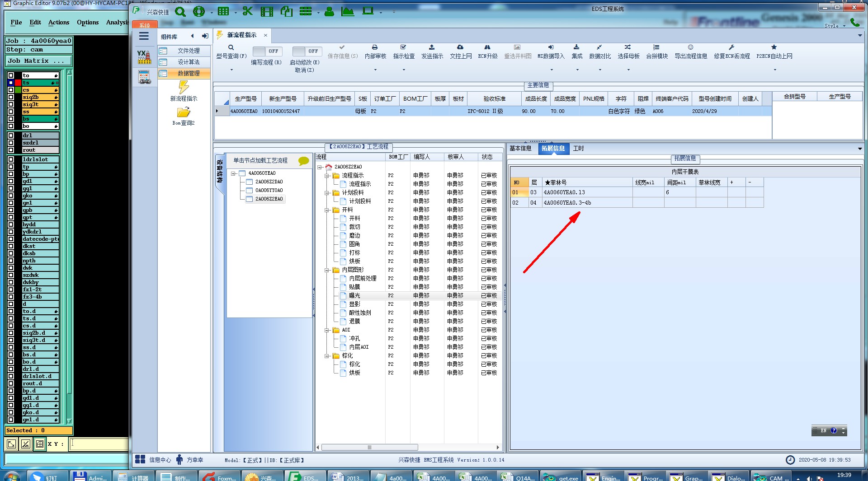Image resolution: width=868 pixels, height=481 pixels.
Task: Click the green copy documents icon
Action: [x=287, y=11]
